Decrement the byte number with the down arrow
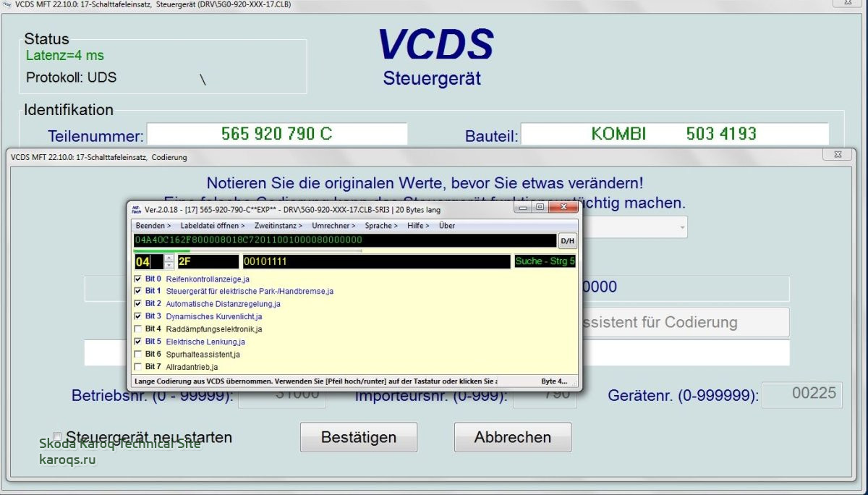This screenshot has height=495, width=868. [x=169, y=266]
